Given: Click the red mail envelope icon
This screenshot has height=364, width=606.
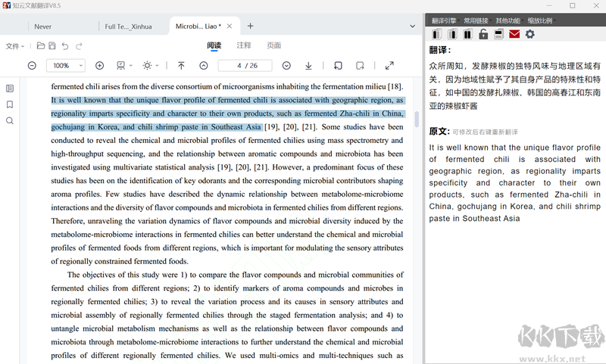Looking at the screenshot, I should point(514,34).
